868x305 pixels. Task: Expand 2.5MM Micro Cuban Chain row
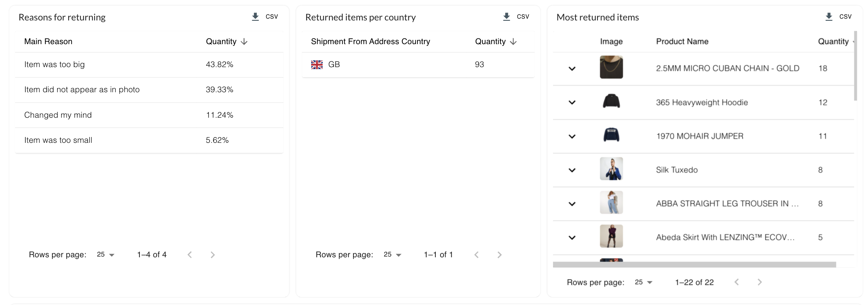(x=572, y=69)
